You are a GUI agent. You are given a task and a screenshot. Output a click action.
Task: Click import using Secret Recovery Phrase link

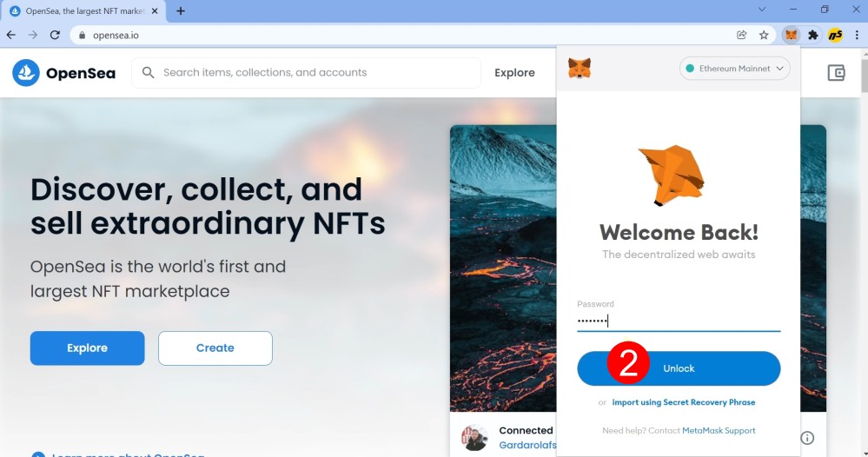pyautogui.click(x=684, y=402)
